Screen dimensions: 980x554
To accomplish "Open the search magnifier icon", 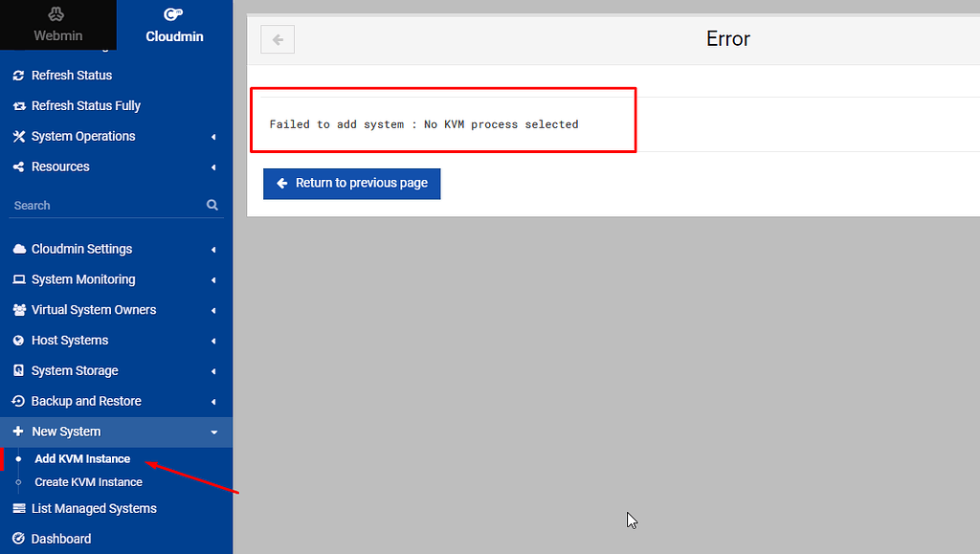I will tap(211, 205).
